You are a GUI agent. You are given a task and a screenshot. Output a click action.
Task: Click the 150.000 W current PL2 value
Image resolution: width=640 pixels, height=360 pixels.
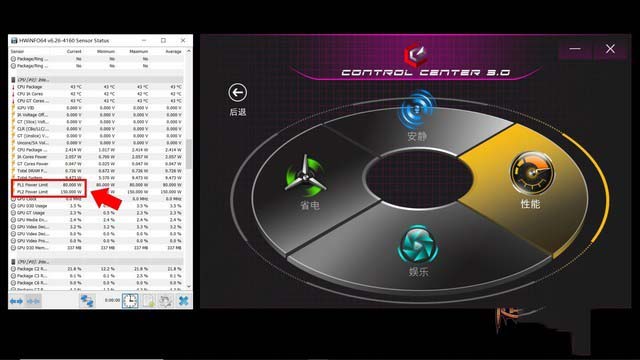[x=71, y=192]
